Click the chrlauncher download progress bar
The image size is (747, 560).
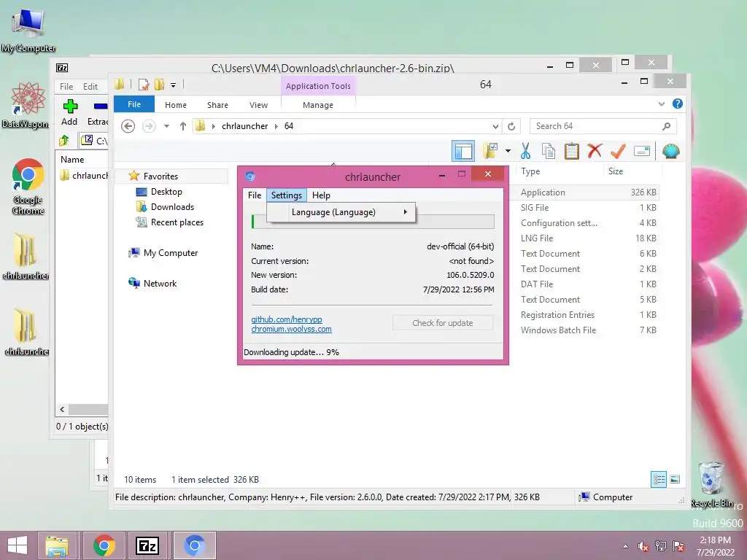click(373, 222)
